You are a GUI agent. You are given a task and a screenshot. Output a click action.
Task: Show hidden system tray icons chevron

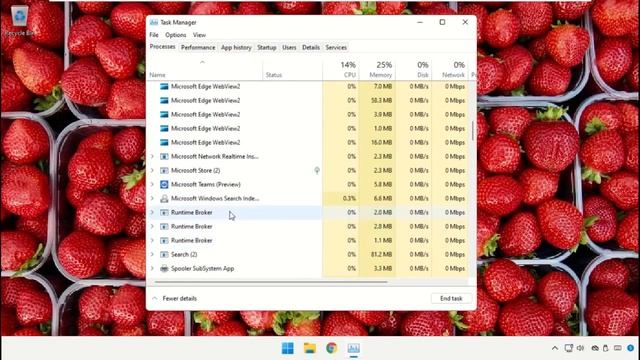(555, 348)
